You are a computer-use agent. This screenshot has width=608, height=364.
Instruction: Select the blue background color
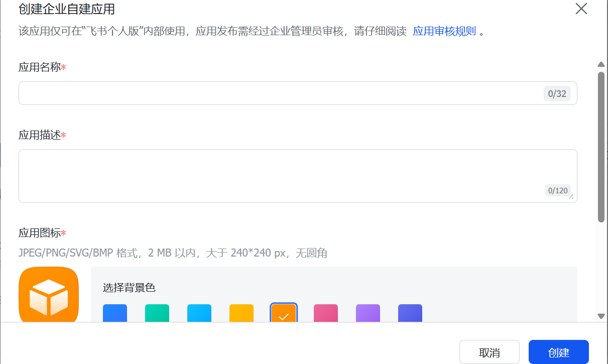coord(115,313)
